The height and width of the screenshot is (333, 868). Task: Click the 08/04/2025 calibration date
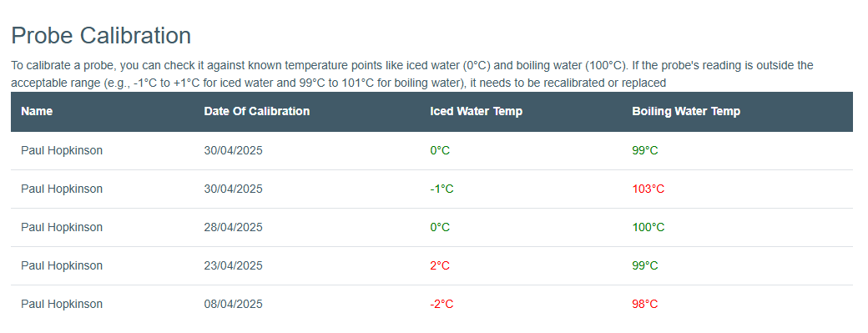point(234,305)
